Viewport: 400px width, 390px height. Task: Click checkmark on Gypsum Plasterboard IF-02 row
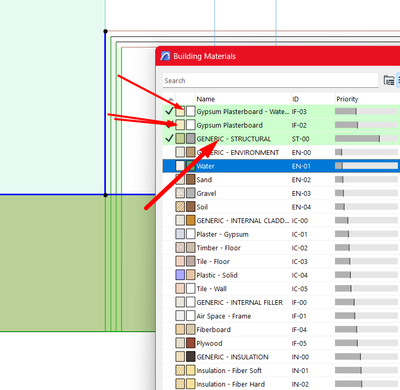(x=169, y=124)
